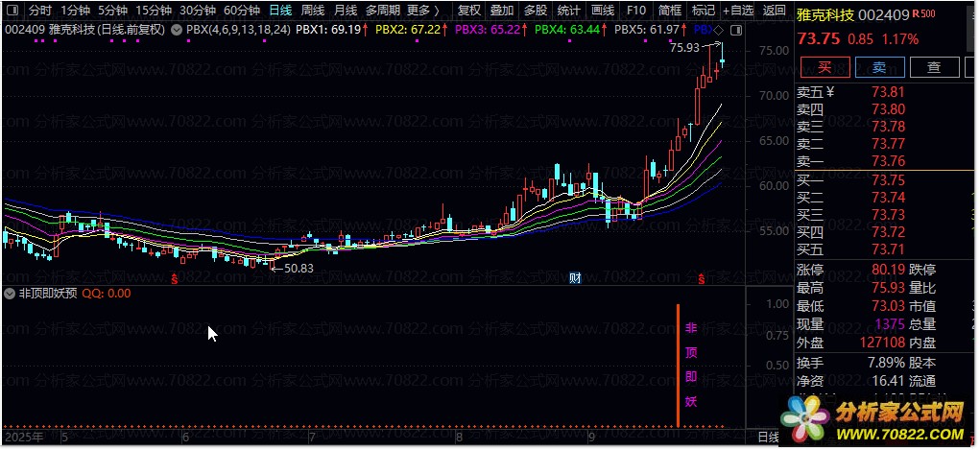Viewport: 980px width, 450px height.
Task: Click the orange 非顶即妖 signal bar
Action: tap(679, 366)
